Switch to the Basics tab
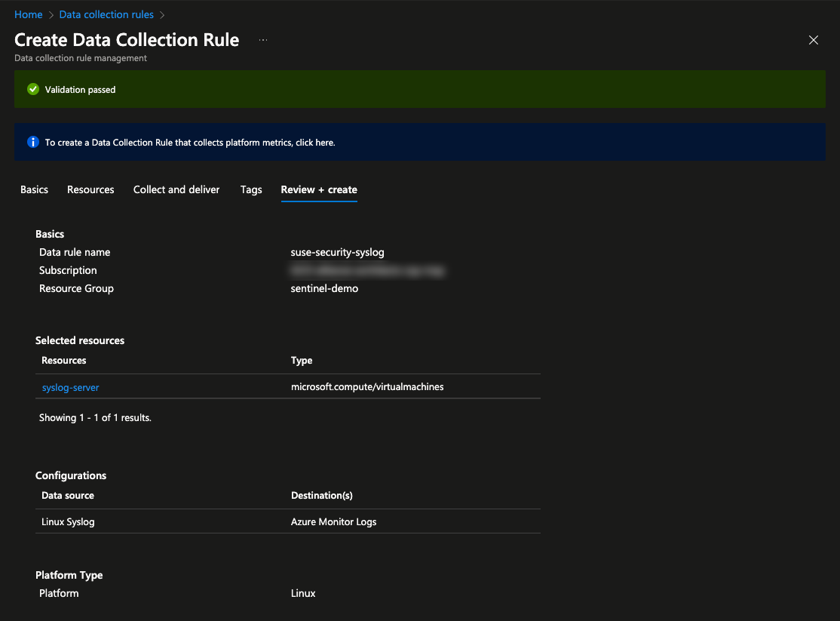Screen dimensions: 840x621 coord(33,189)
